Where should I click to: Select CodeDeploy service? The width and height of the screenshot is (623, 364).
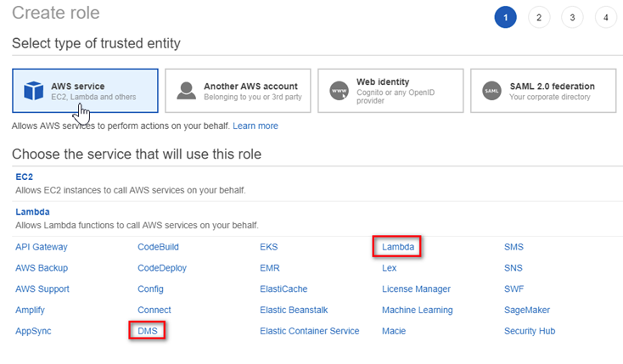162,268
